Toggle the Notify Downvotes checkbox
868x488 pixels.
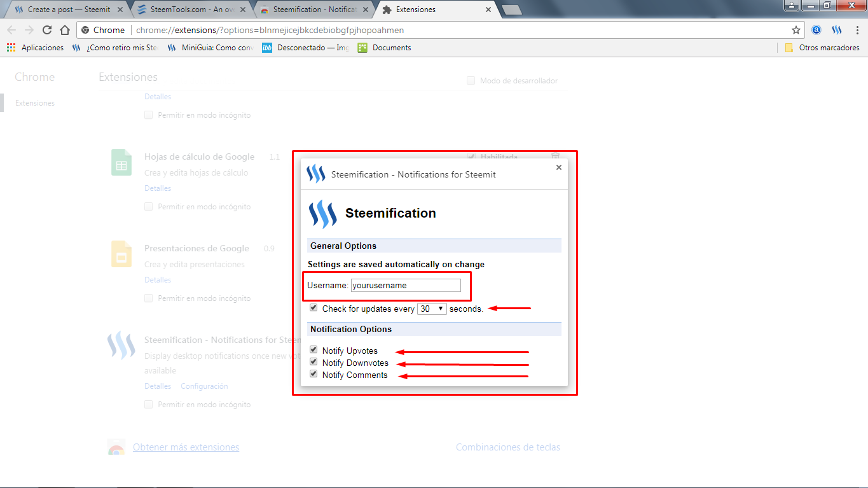tap(313, 361)
